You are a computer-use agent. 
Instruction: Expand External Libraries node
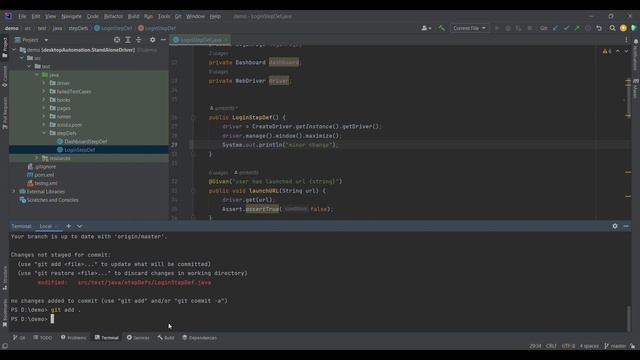[15, 191]
